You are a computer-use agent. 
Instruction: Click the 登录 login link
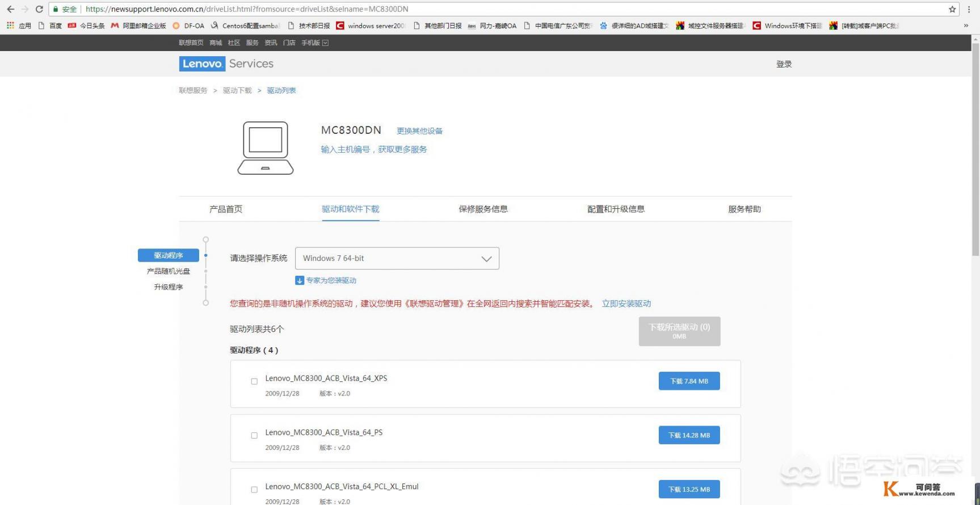point(784,64)
